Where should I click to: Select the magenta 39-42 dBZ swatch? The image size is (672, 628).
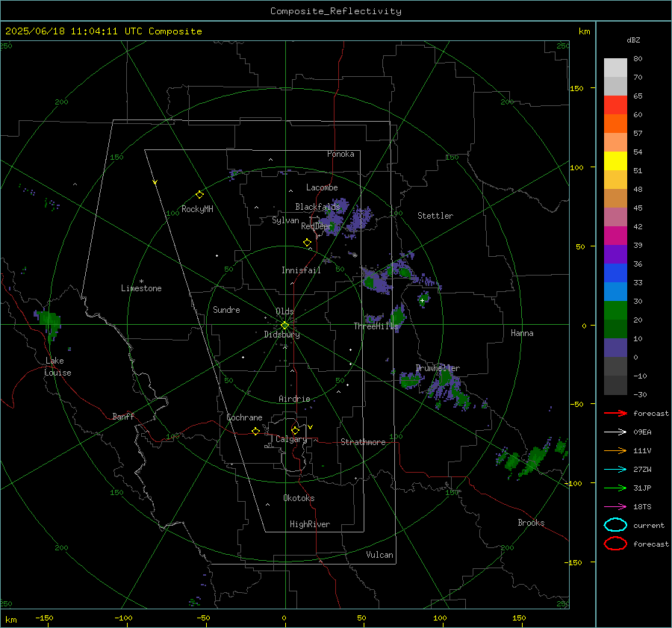click(x=615, y=236)
